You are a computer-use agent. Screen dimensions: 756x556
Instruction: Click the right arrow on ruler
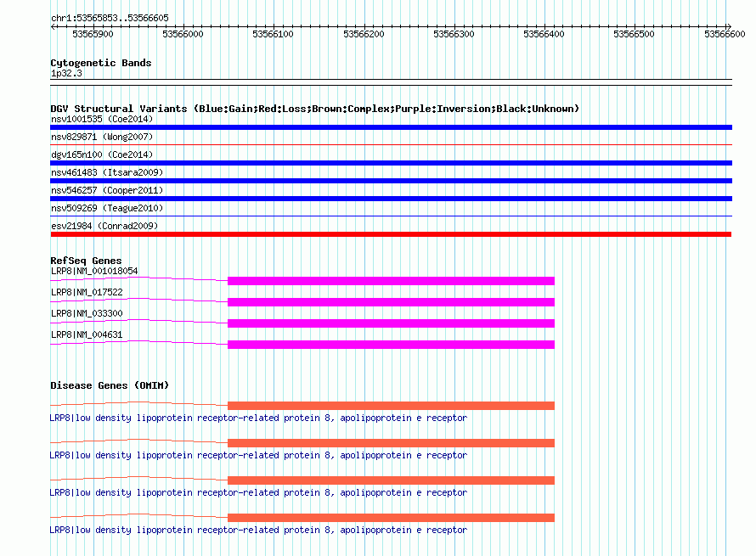pos(729,26)
